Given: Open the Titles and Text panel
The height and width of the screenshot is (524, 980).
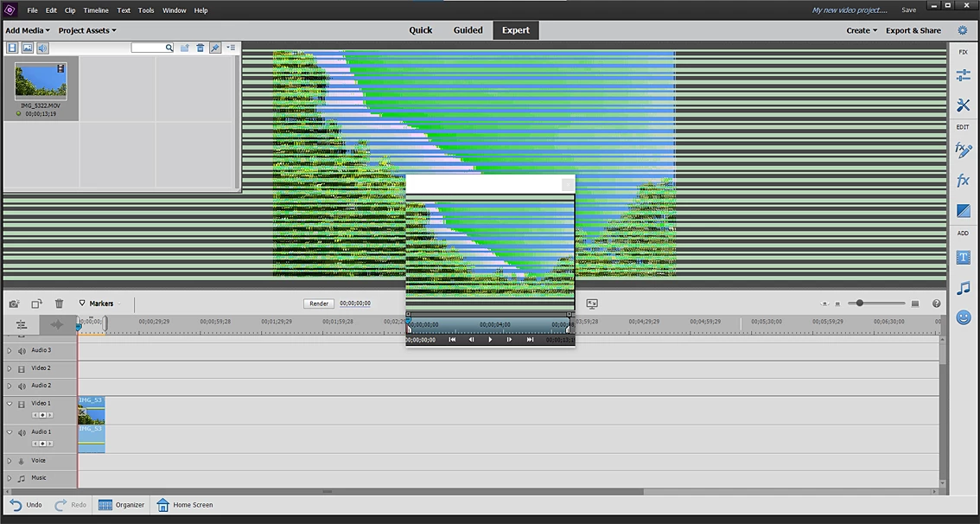Looking at the screenshot, I should [963, 257].
